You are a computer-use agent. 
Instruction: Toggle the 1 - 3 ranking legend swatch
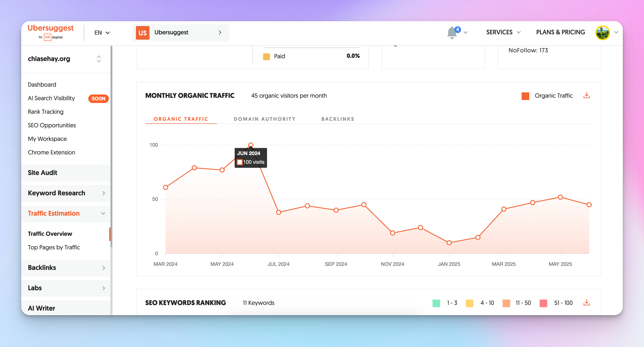pyautogui.click(x=436, y=303)
